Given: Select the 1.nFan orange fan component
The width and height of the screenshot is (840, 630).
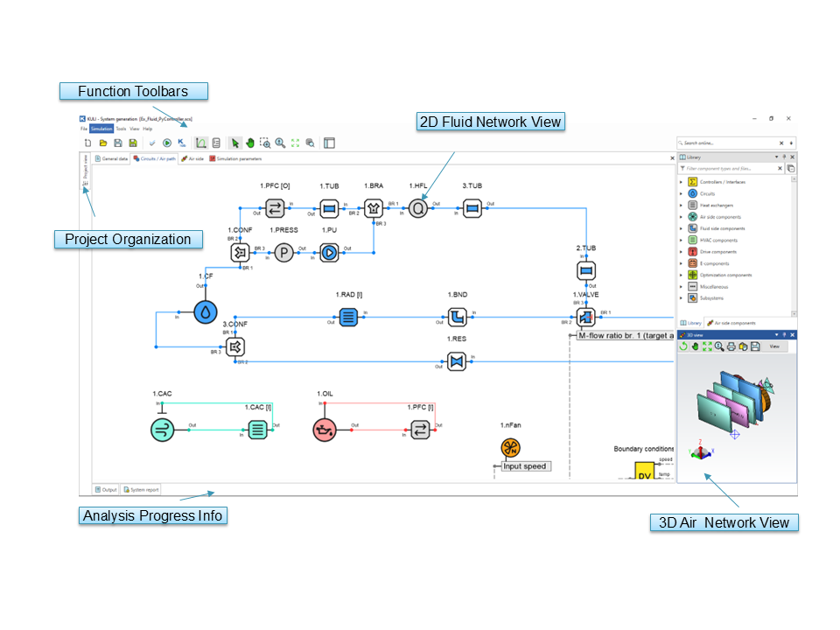Looking at the screenshot, I should point(510,447).
